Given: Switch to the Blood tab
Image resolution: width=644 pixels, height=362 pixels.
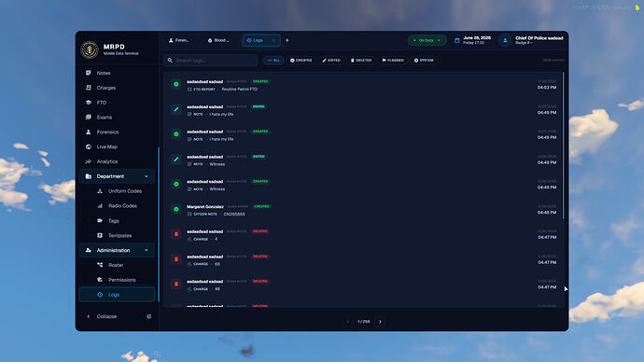Looking at the screenshot, I should [x=218, y=40].
